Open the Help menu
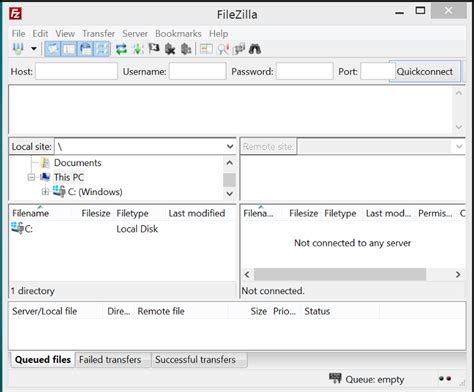This screenshot has width=474, height=392. click(x=218, y=34)
